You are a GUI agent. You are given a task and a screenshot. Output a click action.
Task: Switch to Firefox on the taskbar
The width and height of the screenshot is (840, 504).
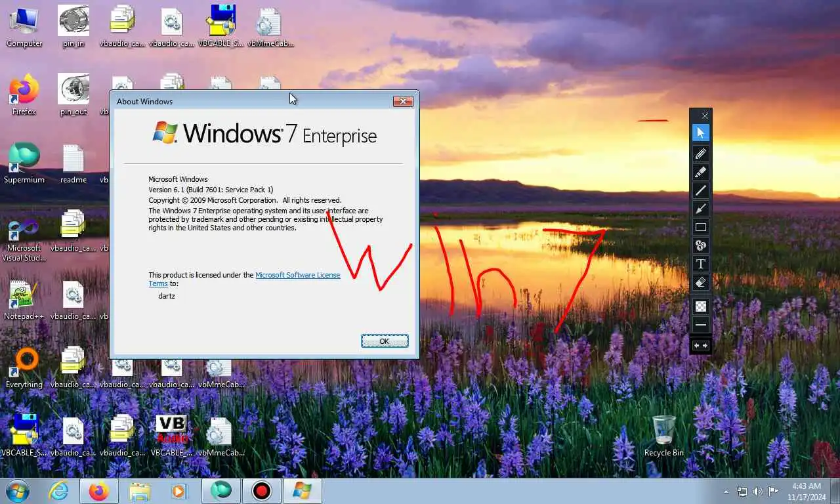click(99, 491)
